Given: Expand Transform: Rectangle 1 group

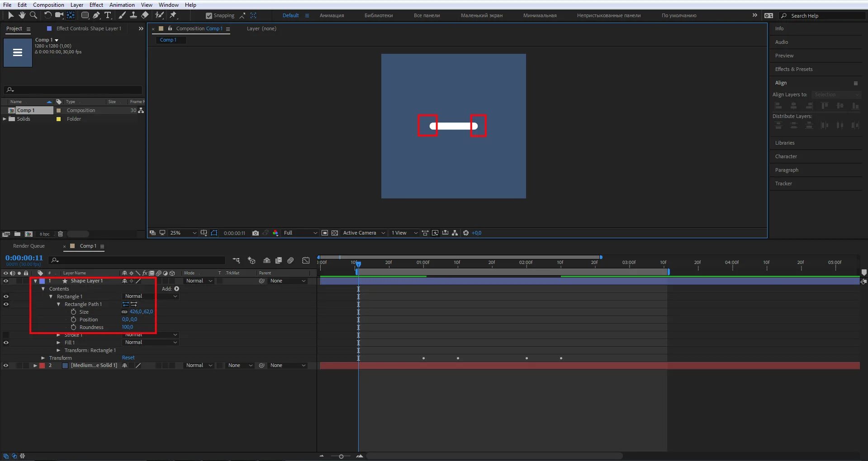Looking at the screenshot, I should point(59,350).
